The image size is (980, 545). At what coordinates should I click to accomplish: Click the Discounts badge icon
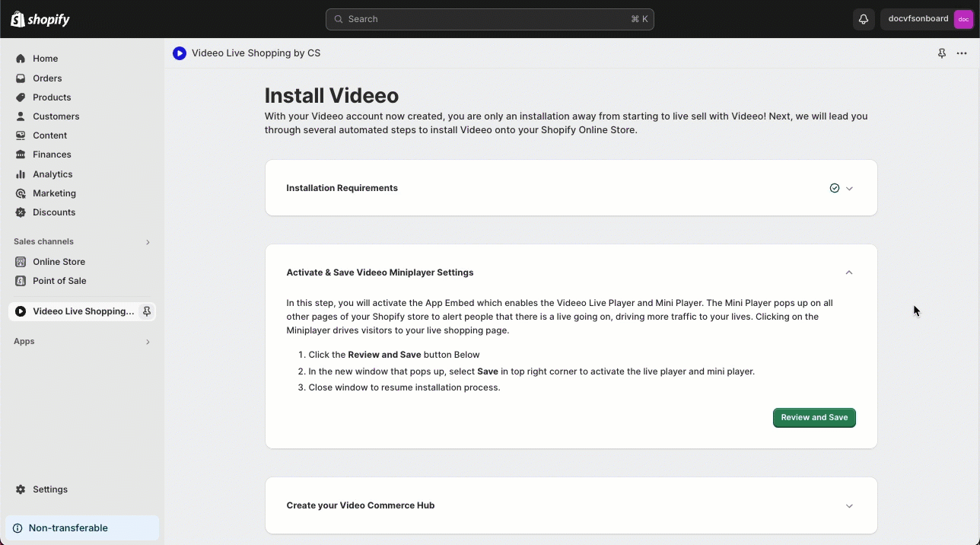pyautogui.click(x=21, y=212)
